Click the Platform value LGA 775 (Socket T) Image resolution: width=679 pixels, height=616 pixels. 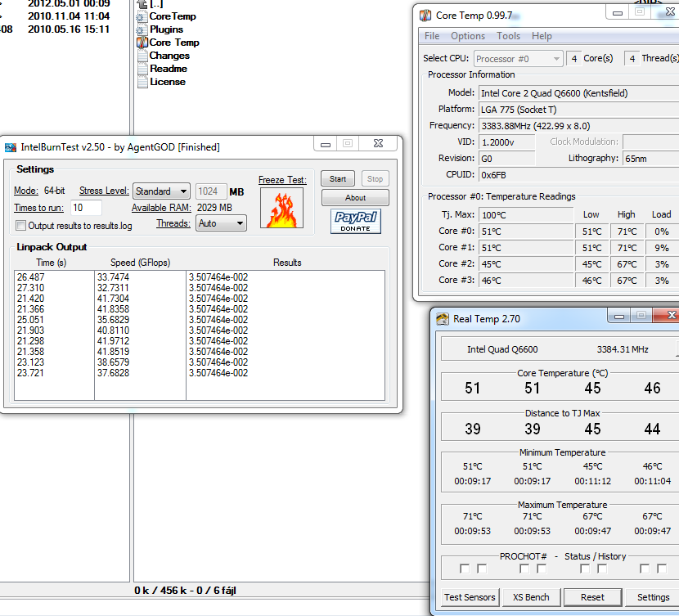578,110
